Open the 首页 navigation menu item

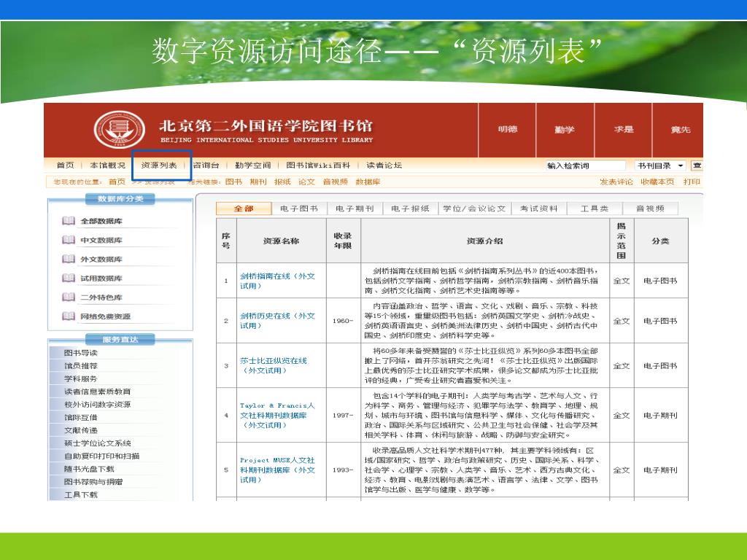pyautogui.click(x=65, y=166)
